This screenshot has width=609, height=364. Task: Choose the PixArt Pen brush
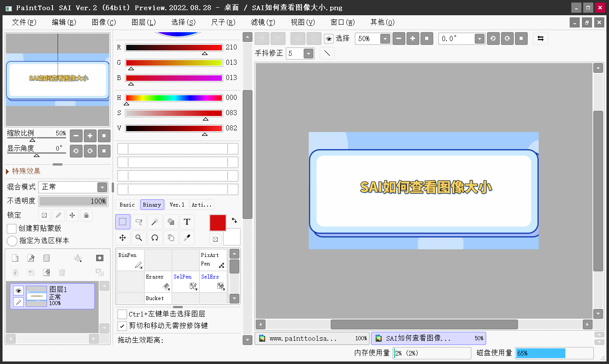tap(213, 260)
